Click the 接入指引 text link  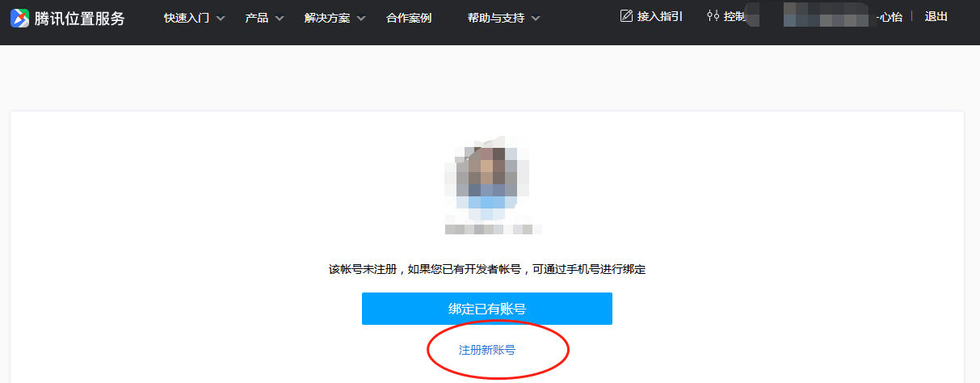tap(660, 16)
